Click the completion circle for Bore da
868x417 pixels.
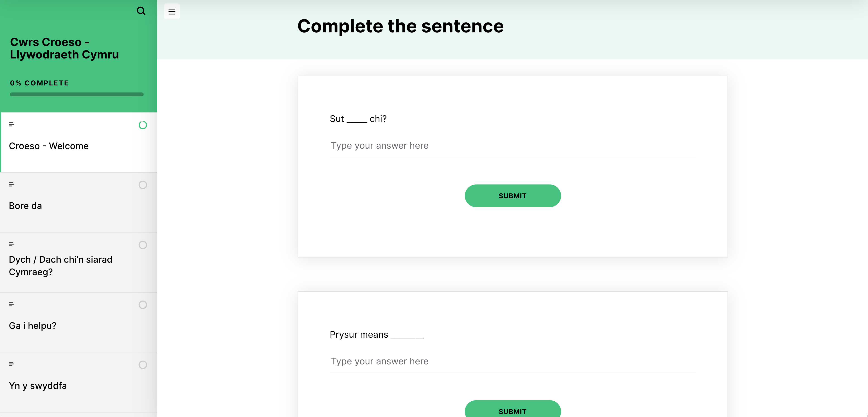click(x=142, y=185)
